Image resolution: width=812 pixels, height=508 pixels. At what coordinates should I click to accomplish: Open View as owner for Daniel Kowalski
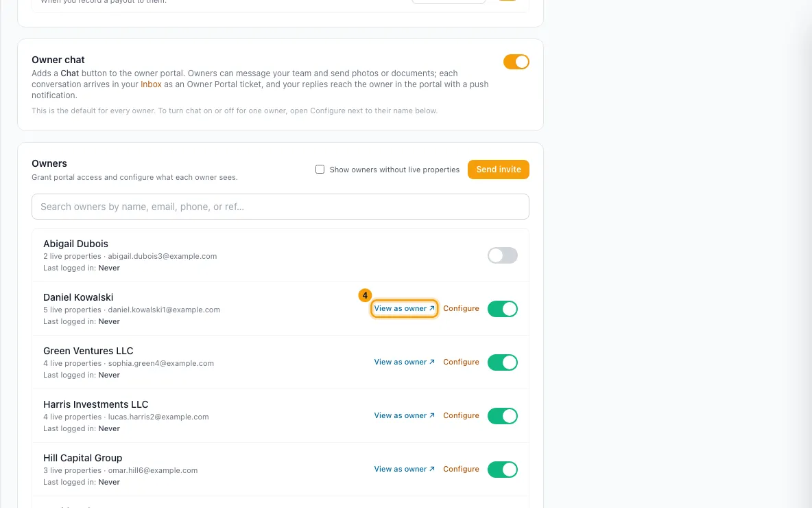[x=404, y=308]
